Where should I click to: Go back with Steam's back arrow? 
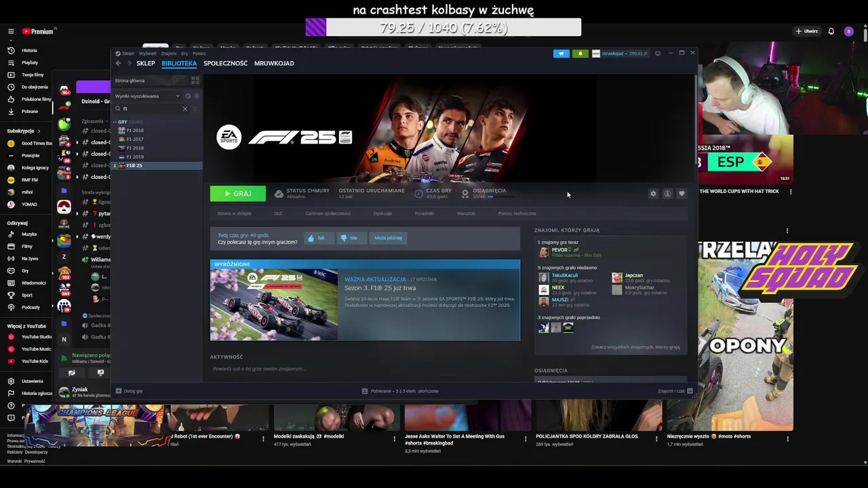(118, 63)
